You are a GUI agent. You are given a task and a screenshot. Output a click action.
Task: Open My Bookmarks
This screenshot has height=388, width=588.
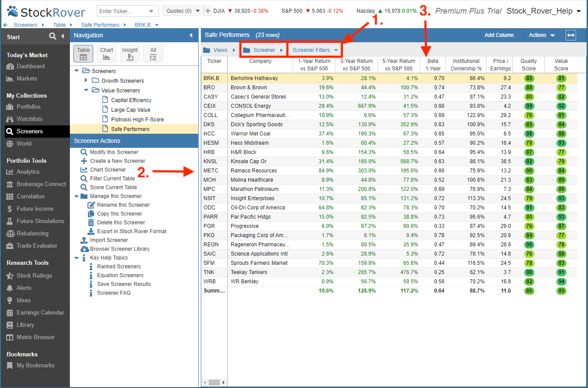pyautogui.click(x=36, y=366)
